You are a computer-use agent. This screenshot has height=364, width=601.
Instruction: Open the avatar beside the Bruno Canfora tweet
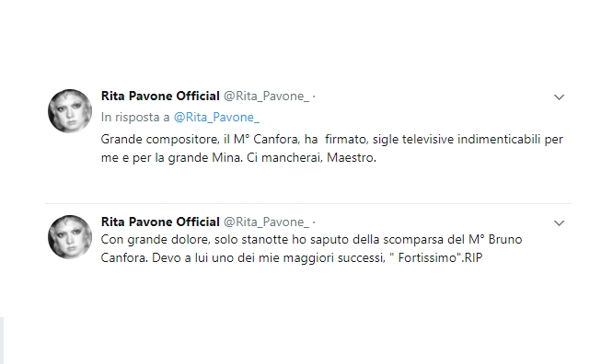[70, 237]
